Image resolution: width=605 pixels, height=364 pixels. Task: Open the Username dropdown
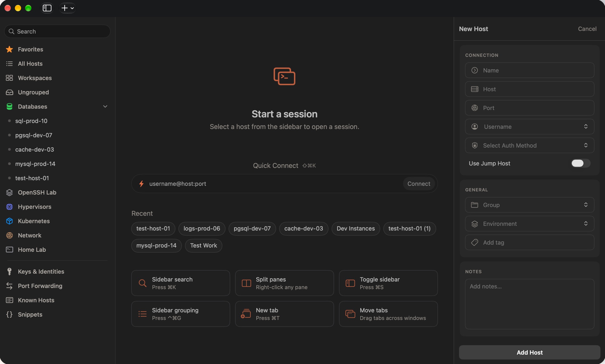(529, 127)
